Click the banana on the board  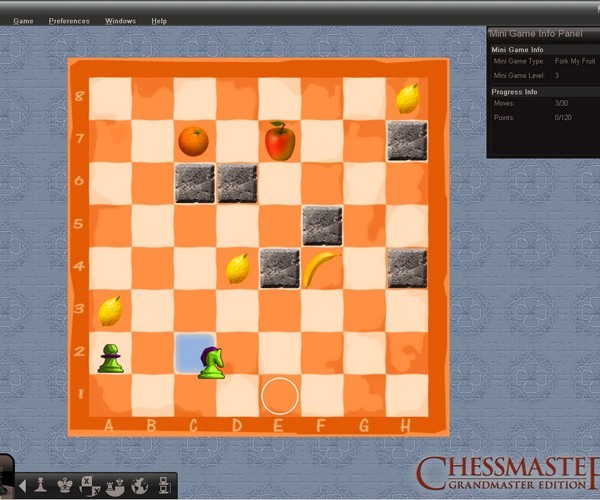click(x=321, y=268)
